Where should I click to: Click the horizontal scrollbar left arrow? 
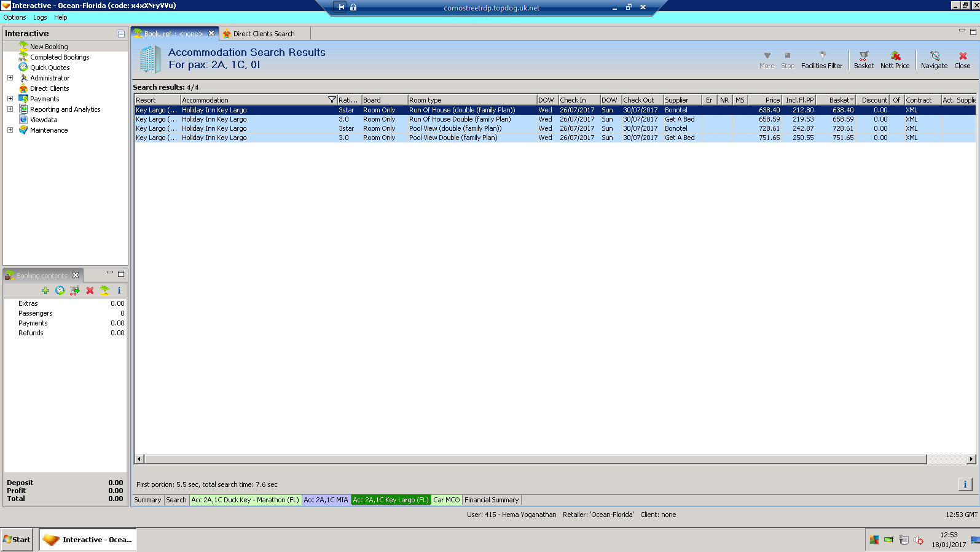tap(139, 459)
